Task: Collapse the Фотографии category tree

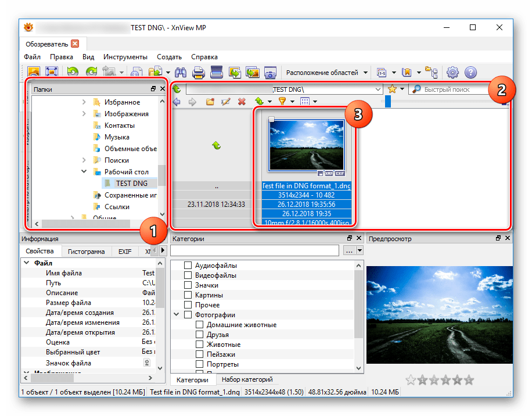Action: (x=177, y=315)
